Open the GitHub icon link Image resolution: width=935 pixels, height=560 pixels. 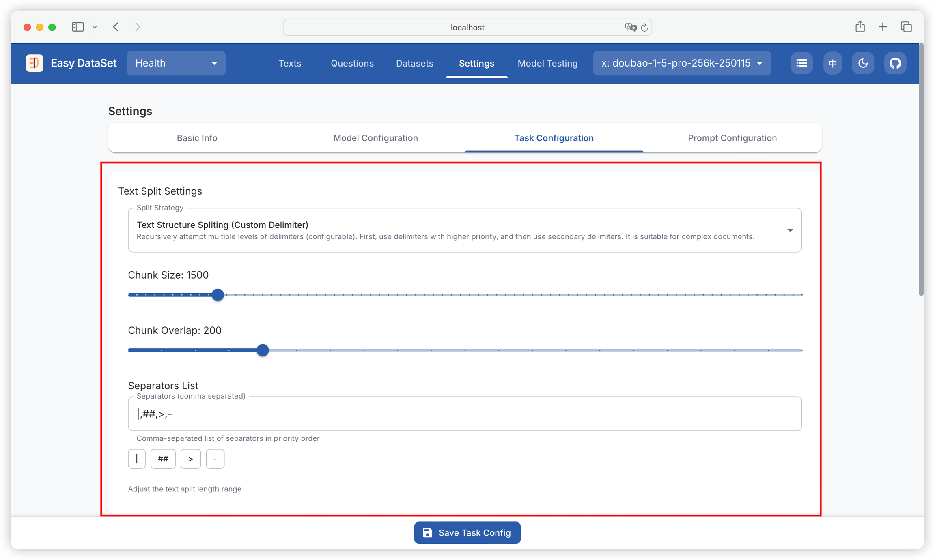point(895,63)
